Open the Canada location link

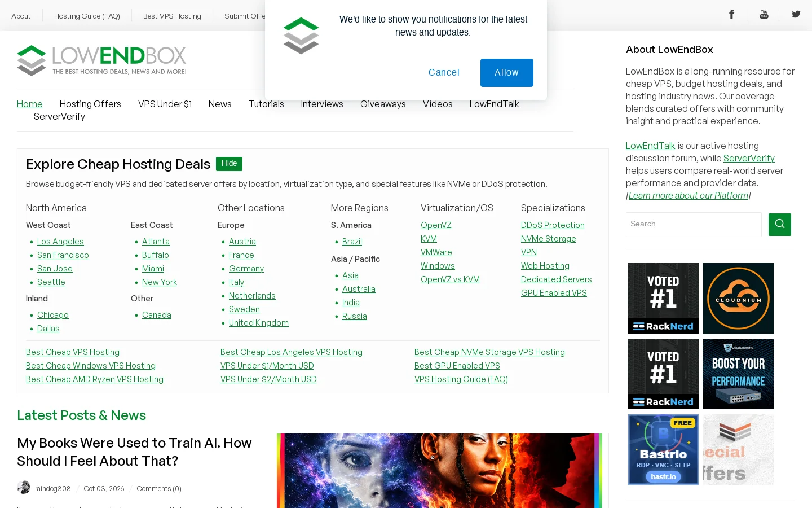pyautogui.click(x=157, y=315)
